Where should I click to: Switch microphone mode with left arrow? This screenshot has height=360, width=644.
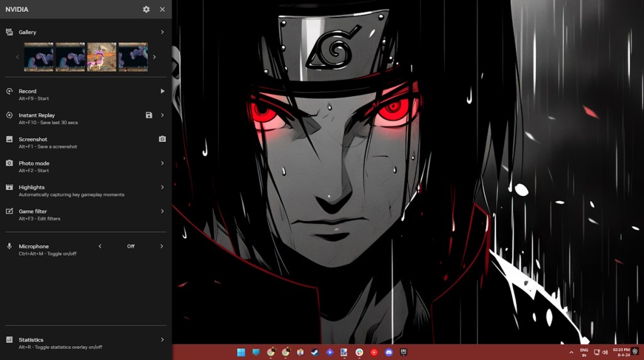(100, 246)
